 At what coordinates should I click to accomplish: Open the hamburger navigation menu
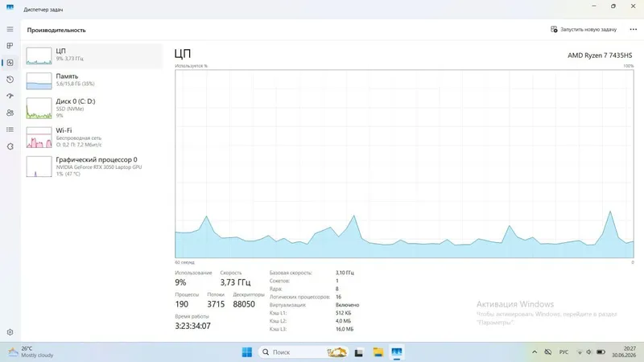coord(10,29)
